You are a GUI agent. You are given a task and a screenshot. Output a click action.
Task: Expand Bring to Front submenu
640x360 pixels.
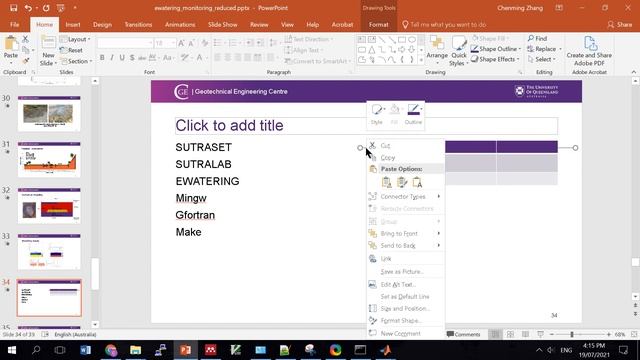tap(405, 233)
